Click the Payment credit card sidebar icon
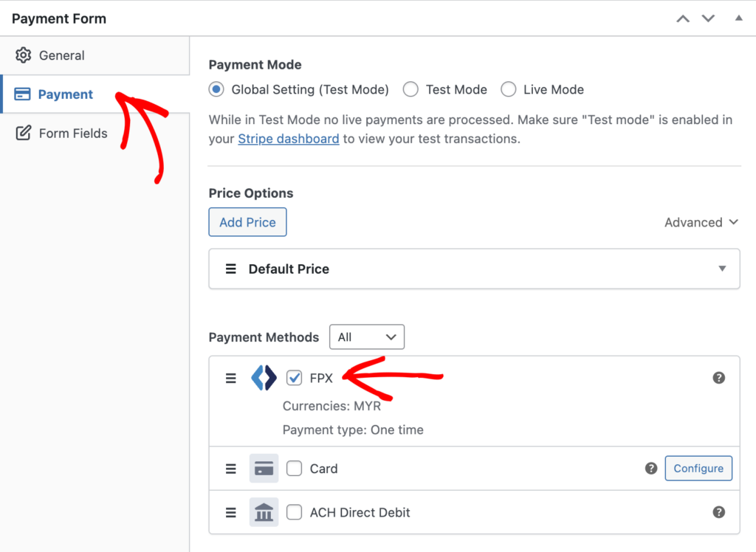Screen dimensions: 756x552 click(24, 94)
